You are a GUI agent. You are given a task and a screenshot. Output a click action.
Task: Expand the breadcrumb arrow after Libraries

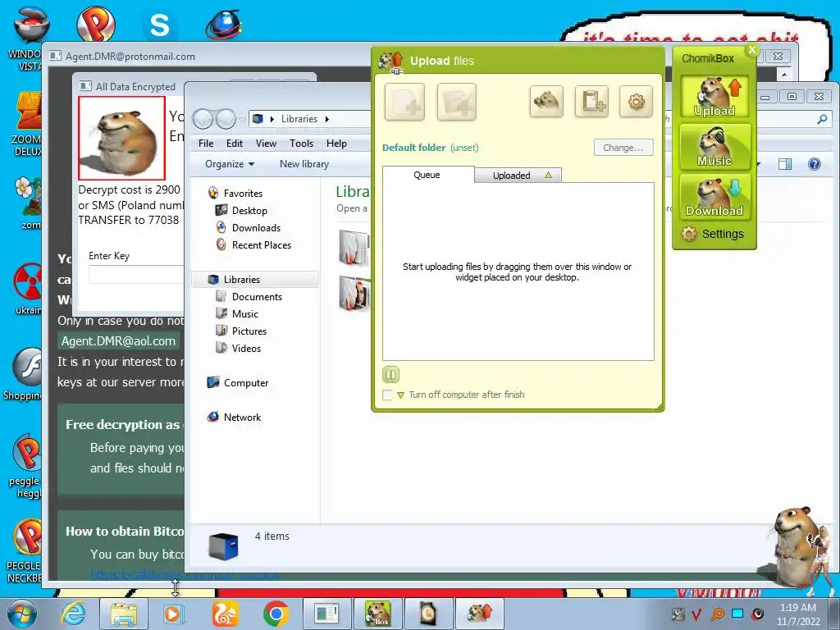point(326,119)
